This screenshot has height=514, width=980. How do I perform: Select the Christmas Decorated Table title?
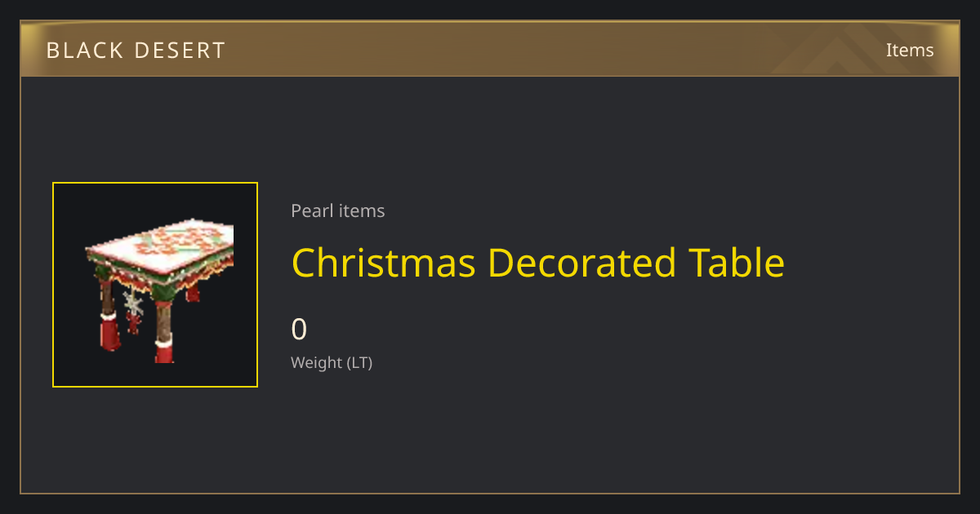pyautogui.click(x=538, y=263)
